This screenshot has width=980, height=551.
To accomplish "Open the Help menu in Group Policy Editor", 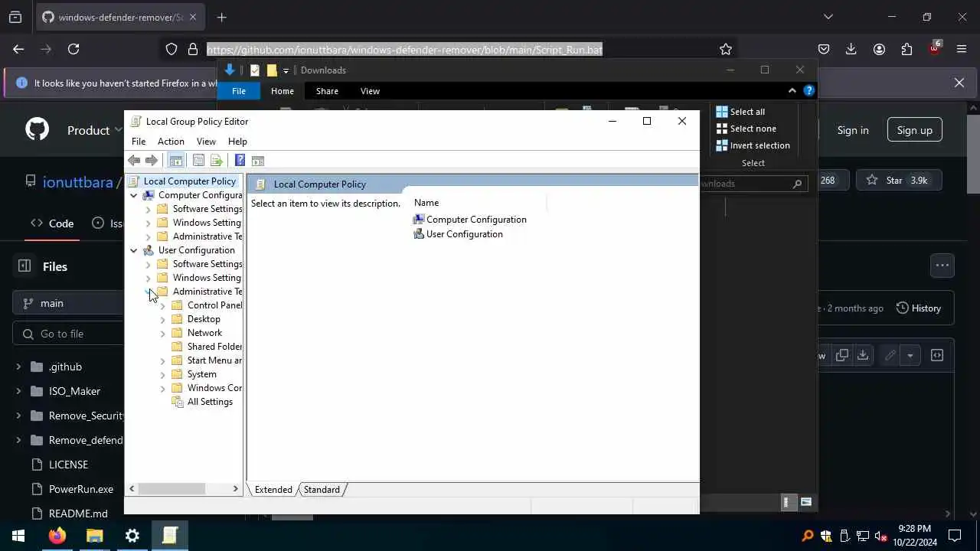I will [237, 142].
